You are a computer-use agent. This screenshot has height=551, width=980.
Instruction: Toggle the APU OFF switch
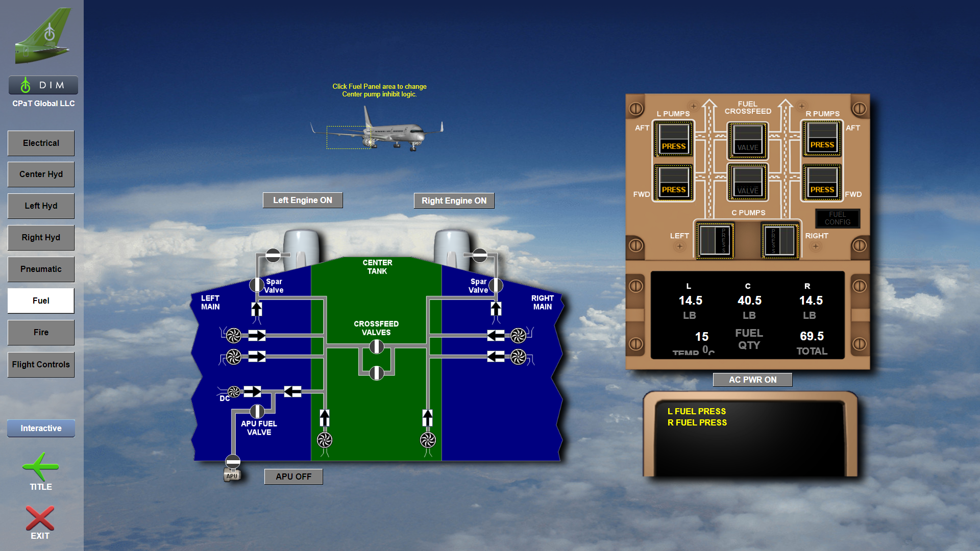pyautogui.click(x=294, y=477)
